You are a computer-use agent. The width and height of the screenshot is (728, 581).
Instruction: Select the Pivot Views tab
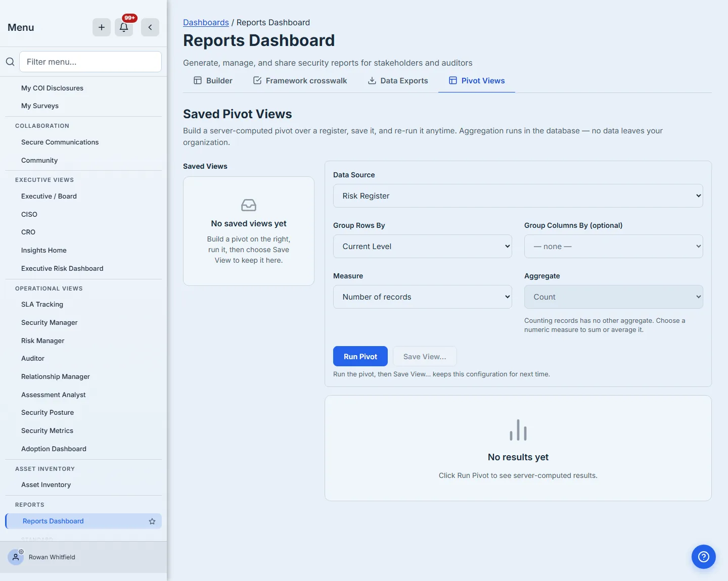click(477, 81)
